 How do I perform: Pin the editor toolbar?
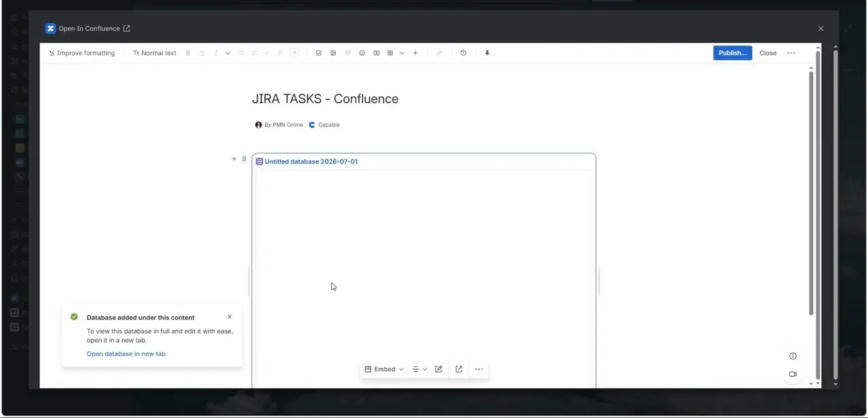(x=487, y=53)
